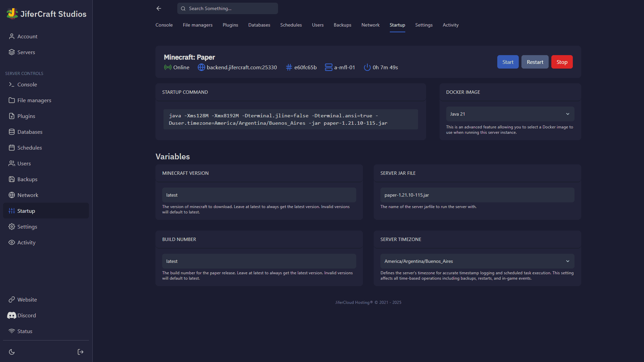Click inside the Minecraft Version field
Screen dimensions: 644x362
(x=259, y=195)
